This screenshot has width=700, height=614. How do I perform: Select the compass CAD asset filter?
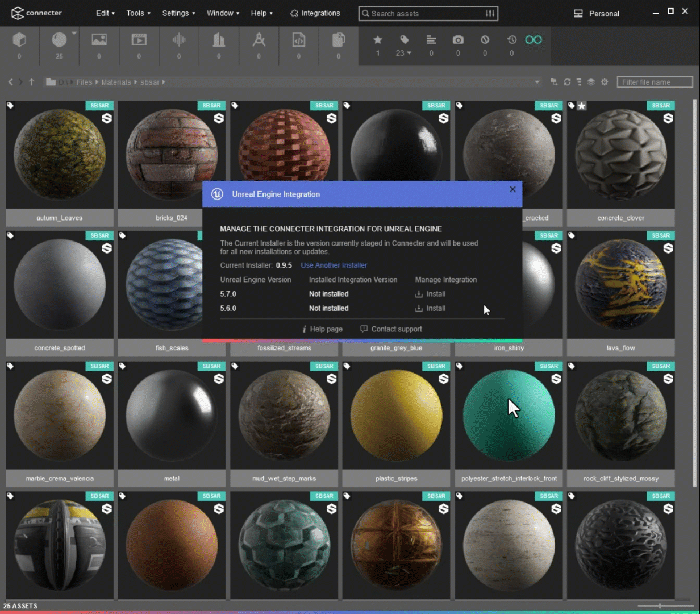[x=259, y=39]
